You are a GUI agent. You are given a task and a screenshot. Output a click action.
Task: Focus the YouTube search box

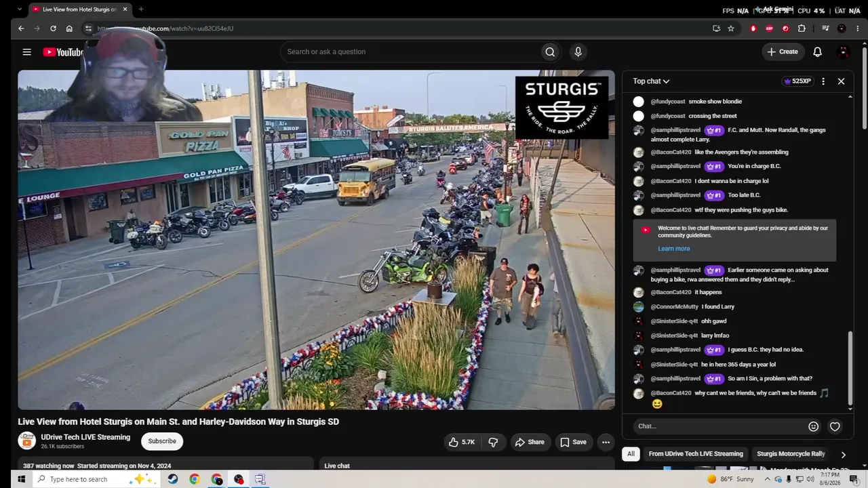410,52
